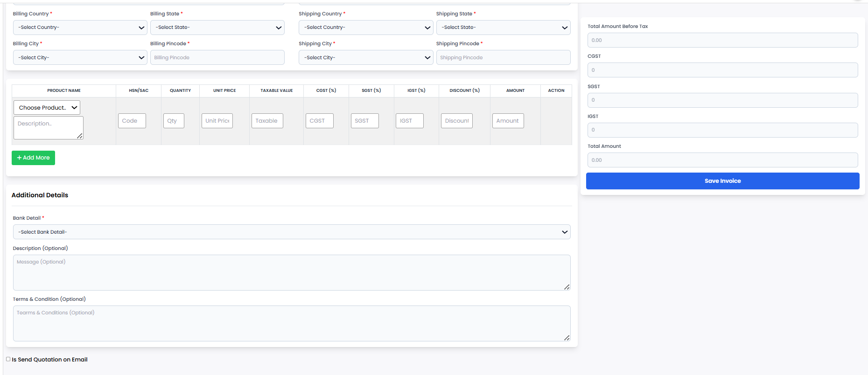Click the Save Invoice button
868x375 pixels.
tap(722, 181)
